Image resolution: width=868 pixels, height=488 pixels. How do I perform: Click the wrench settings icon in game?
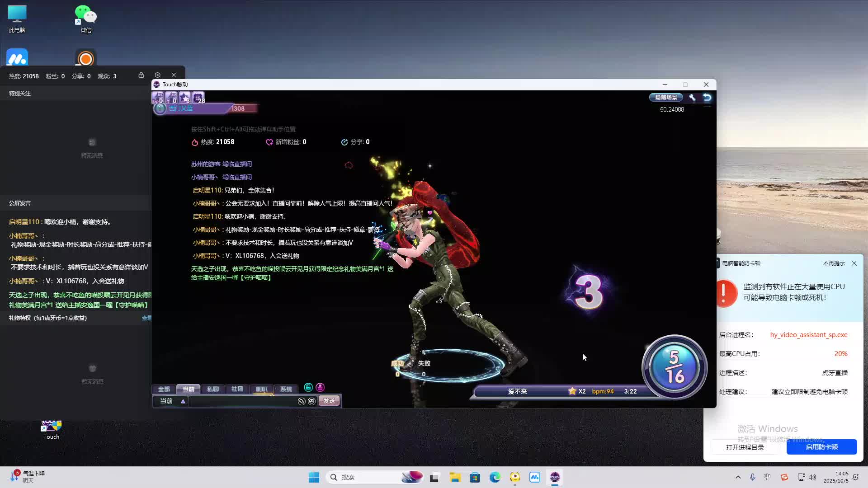(x=692, y=98)
